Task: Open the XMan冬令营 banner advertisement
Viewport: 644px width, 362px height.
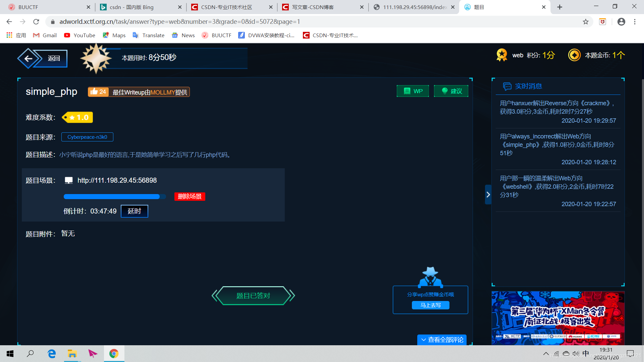Action: click(x=558, y=318)
